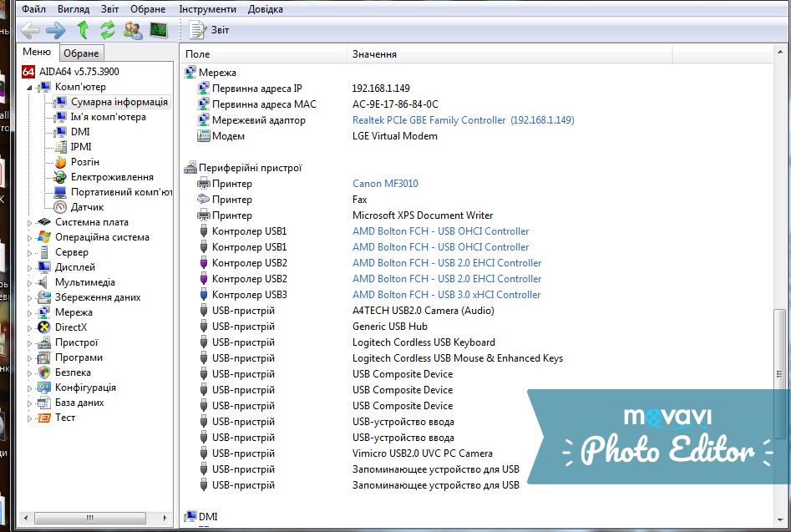Click the Refresh toolbar icon
Viewport: 791px width, 532px height.
107,30
